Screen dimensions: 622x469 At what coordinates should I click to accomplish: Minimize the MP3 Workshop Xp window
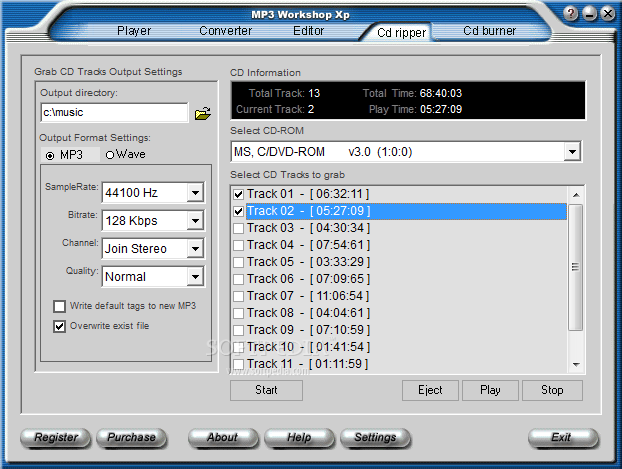[x=589, y=14]
